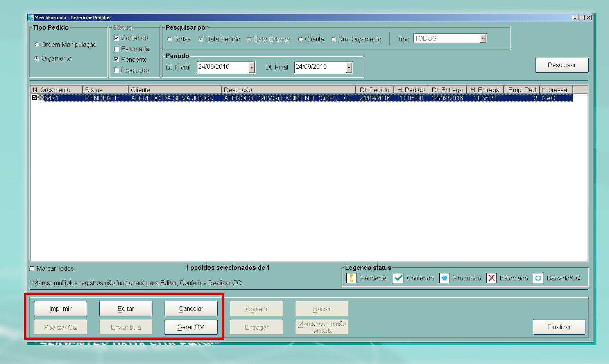Image resolution: width=609 pixels, height=364 pixels.
Task: Toggle the checkbox of order 3471
Action: (x=35, y=98)
